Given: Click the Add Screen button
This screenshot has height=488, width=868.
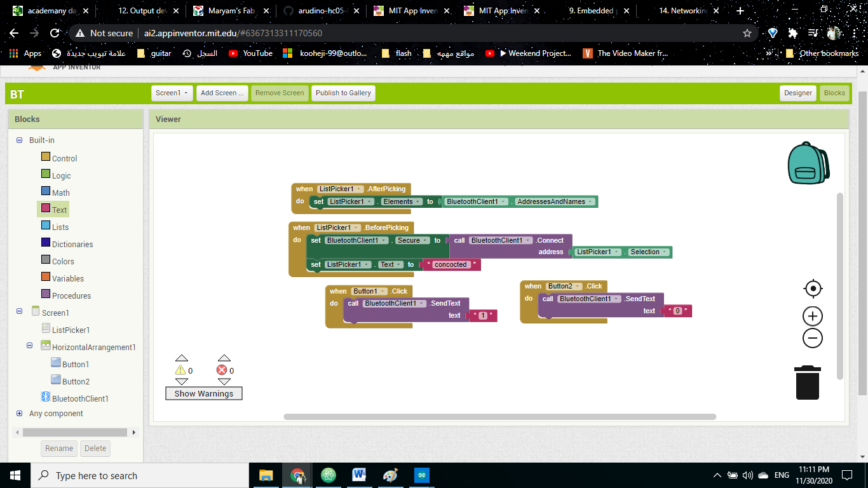Looking at the screenshot, I should point(222,93).
